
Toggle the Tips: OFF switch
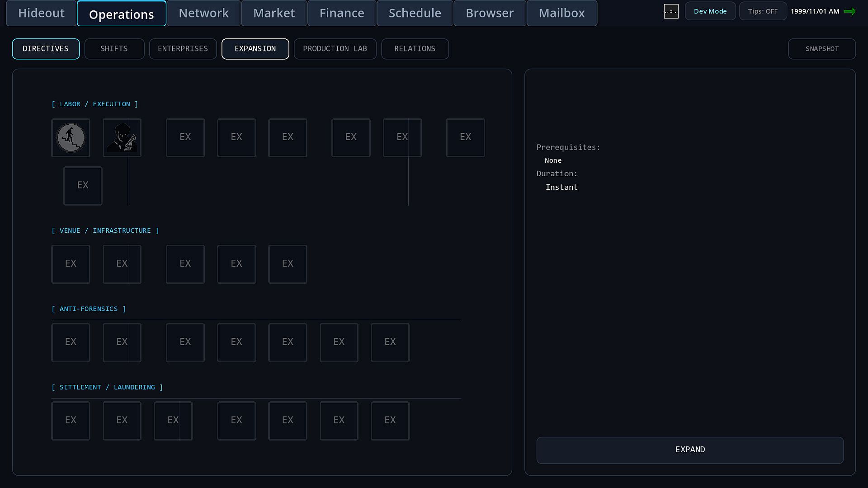(763, 11)
